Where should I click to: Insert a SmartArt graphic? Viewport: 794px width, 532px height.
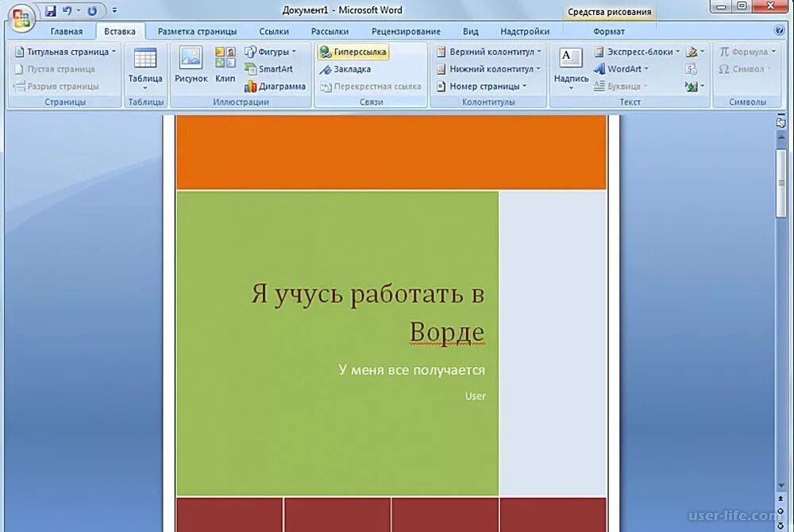tap(268, 69)
